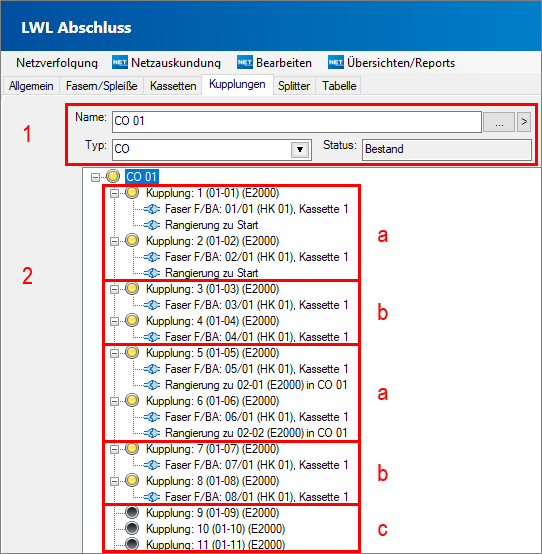The height and width of the screenshot is (554, 542).
Task: Click fiber icon of Faser F/BA: 04/01
Action: (x=152, y=337)
